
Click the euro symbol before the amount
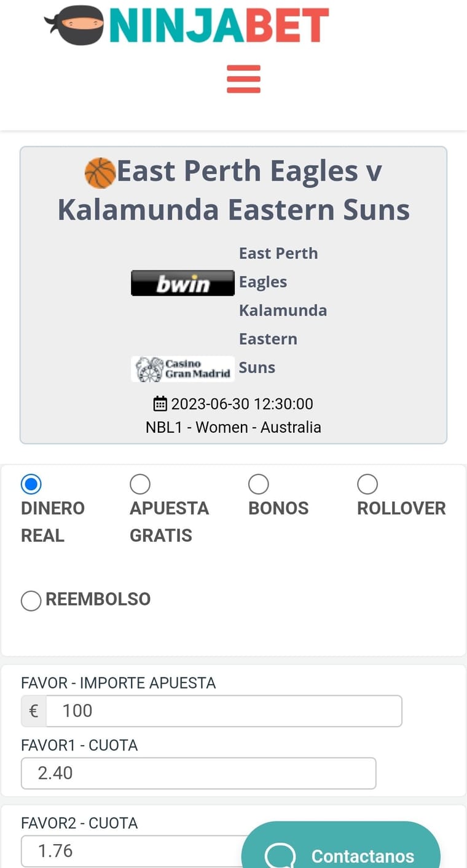coord(34,711)
